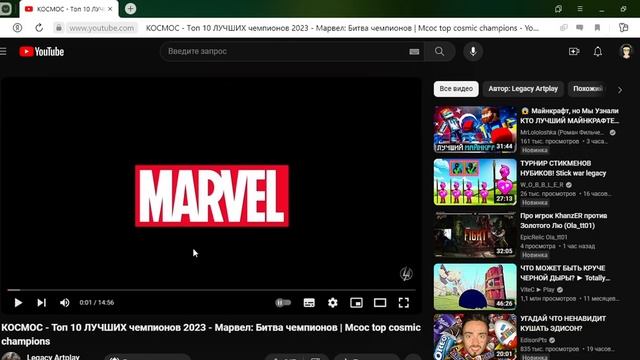The image size is (640, 360).
Task: Open YouTube notifications bell
Action: click(x=598, y=51)
